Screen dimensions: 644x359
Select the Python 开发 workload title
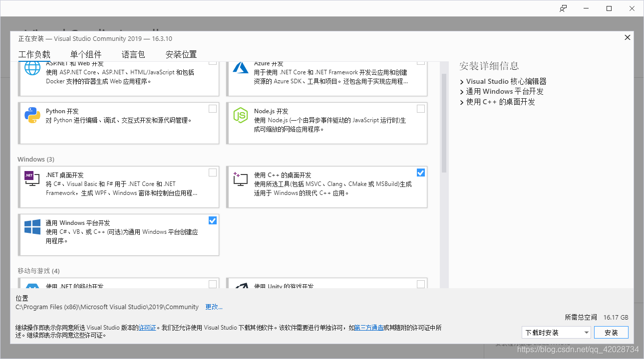tap(62, 111)
